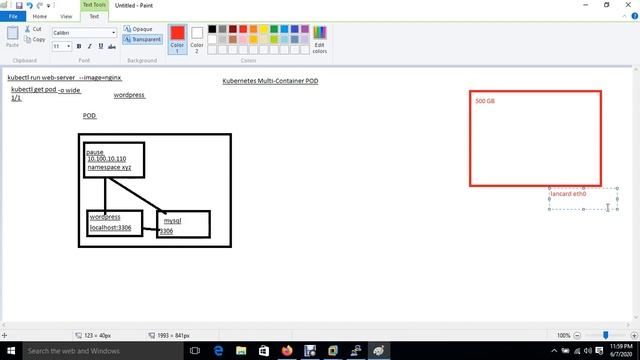Open Paint Help question mark icon
640x360 pixels.
[635, 16]
